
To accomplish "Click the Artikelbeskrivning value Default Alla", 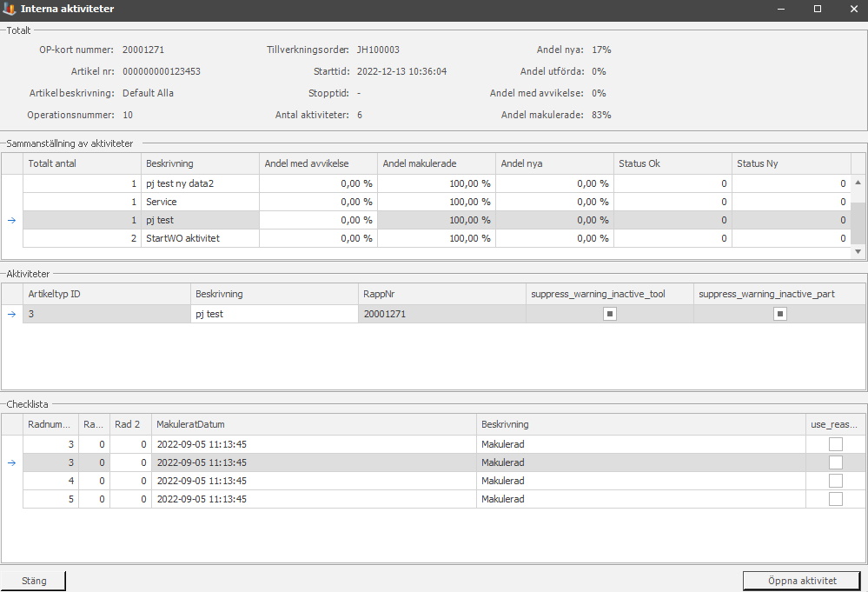I will point(148,93).
